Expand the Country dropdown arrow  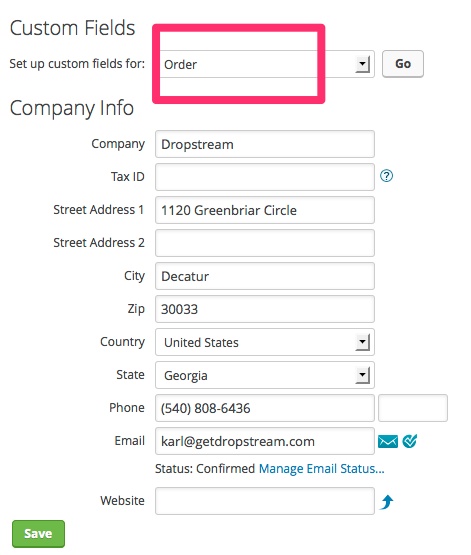pos(362,342)
